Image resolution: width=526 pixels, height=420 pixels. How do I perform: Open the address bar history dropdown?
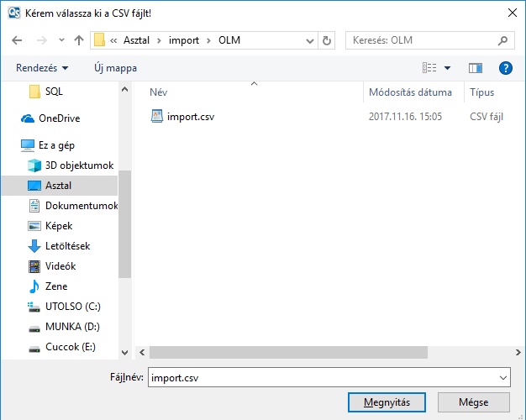(308, 40)
